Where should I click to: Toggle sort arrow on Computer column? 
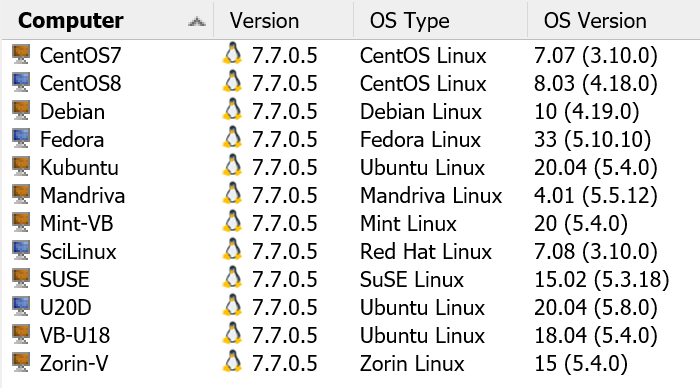[x=197, y=21]
